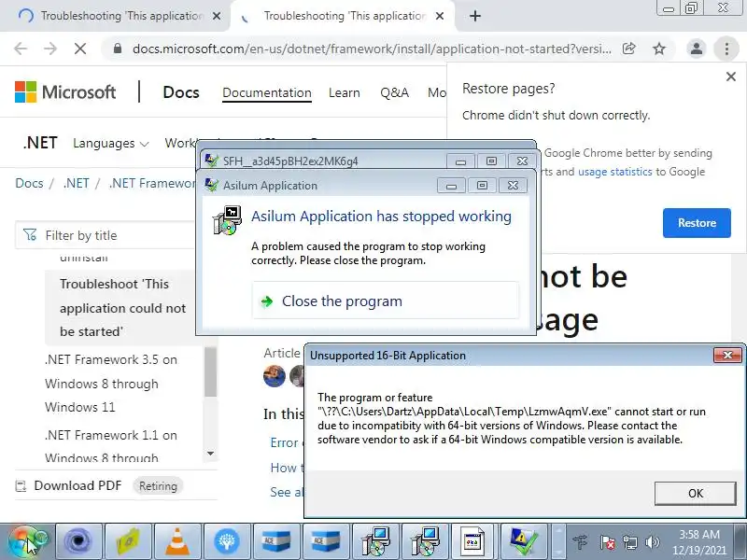This screenshot has height=560, width=747.
Task: Open the second installer setup taskbar icon
Action: 426,542
